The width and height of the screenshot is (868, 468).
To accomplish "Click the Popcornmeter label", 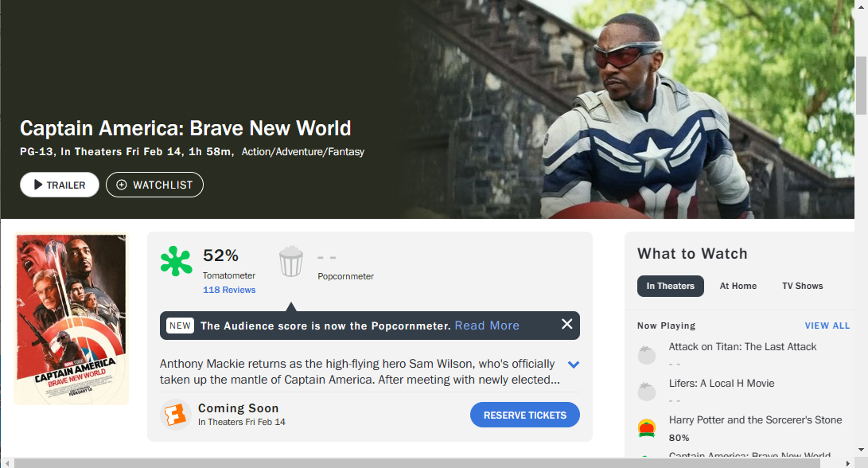I will tap(345, 276).
